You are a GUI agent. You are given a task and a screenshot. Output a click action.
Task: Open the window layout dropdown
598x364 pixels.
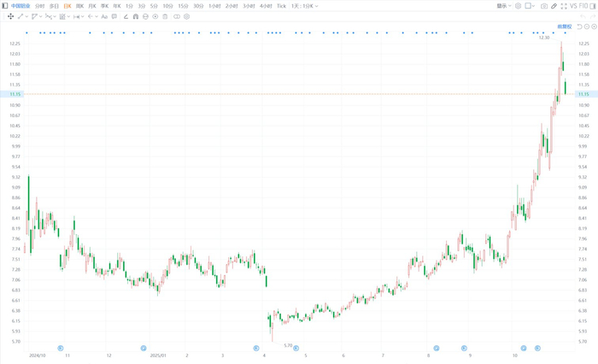point(530,6)
